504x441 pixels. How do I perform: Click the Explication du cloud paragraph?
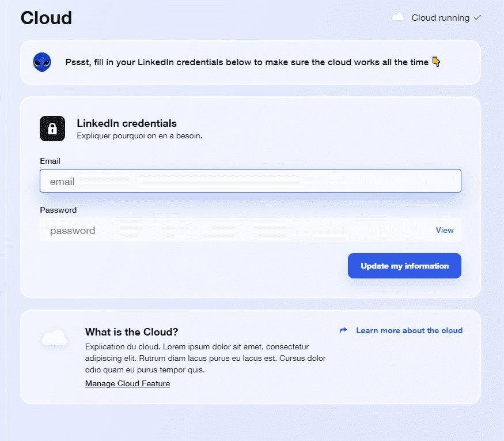tap(206, 358)
